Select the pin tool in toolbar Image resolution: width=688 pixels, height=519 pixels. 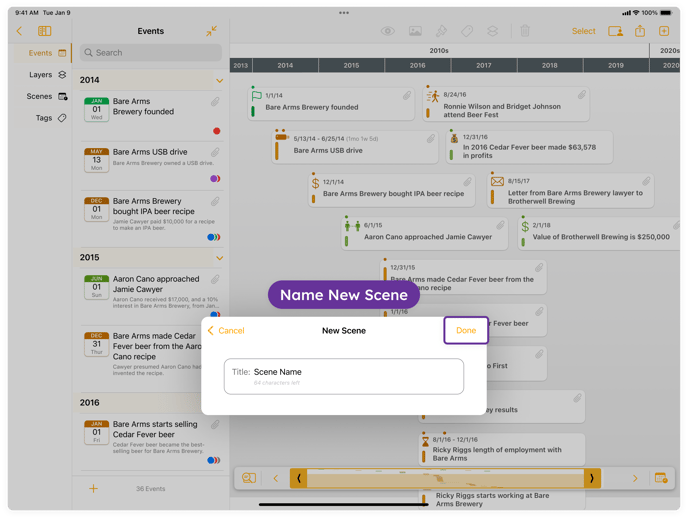(x=441, y=31)
